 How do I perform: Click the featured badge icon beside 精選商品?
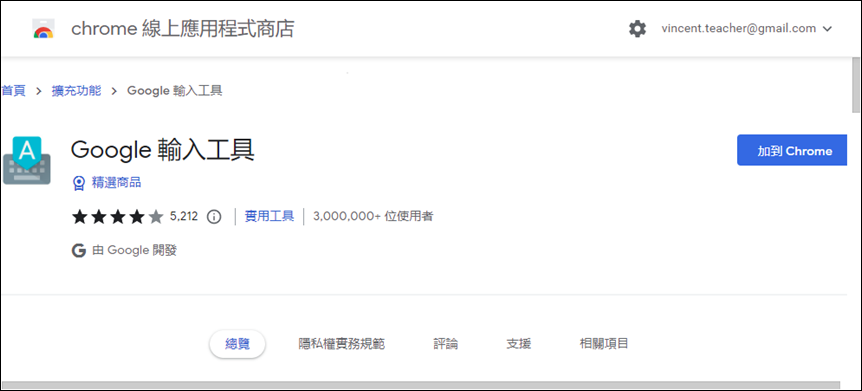tap(79, 183)
